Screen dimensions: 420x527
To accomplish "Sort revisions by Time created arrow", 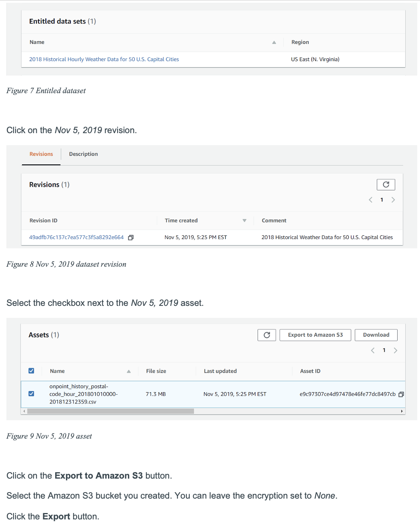I will (x=244, y=221).
